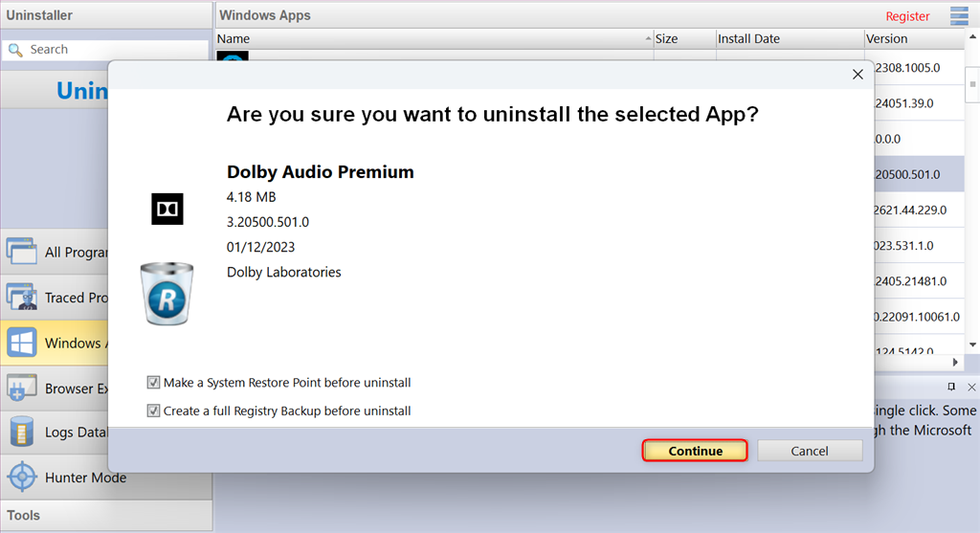Toggle Create a full Registry Backup checkbox
Viewport: 980px width, 533px height.
(153, 411)
